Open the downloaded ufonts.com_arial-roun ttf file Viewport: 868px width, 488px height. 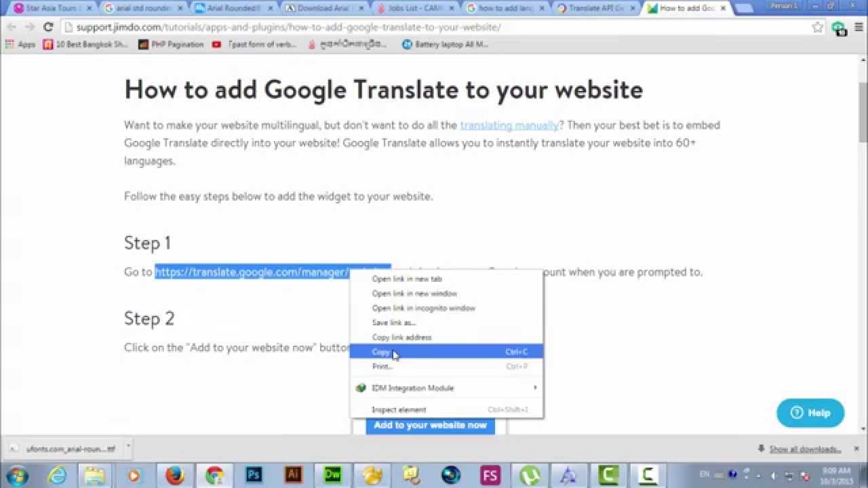tap(64, 449)
